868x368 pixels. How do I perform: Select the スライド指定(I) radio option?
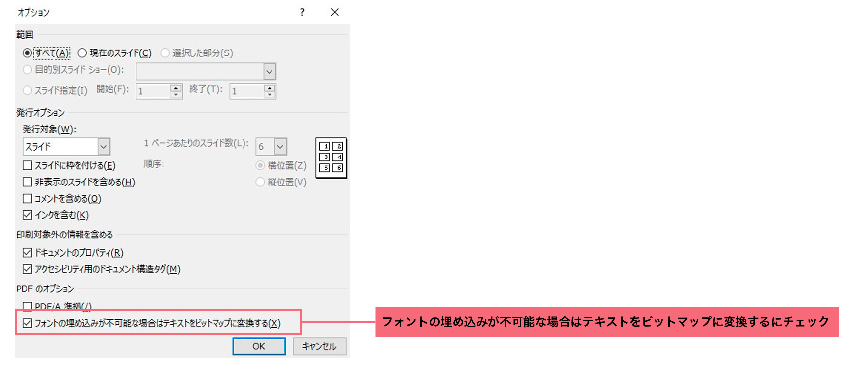pos(27,90)
